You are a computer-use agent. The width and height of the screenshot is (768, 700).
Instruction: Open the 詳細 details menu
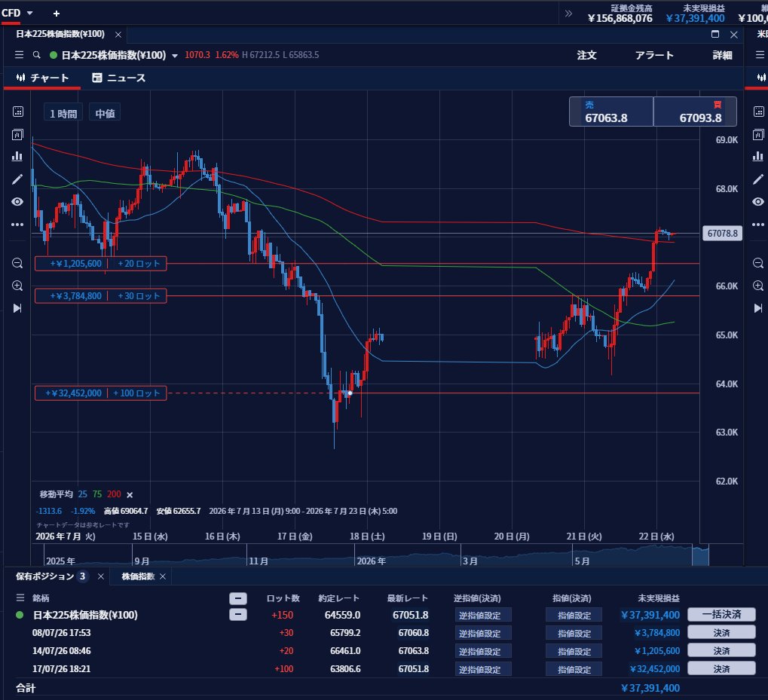(723, 55)
